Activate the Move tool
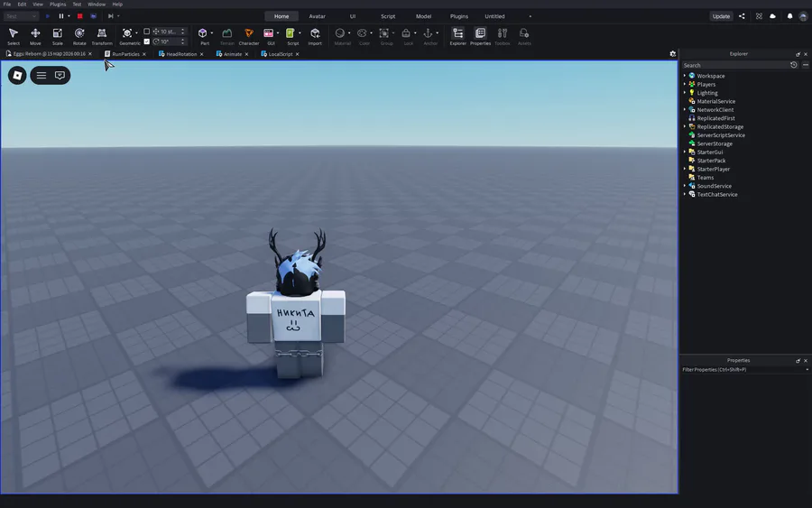The height and width of the screenshot is (508, 812). pos(35,36)
